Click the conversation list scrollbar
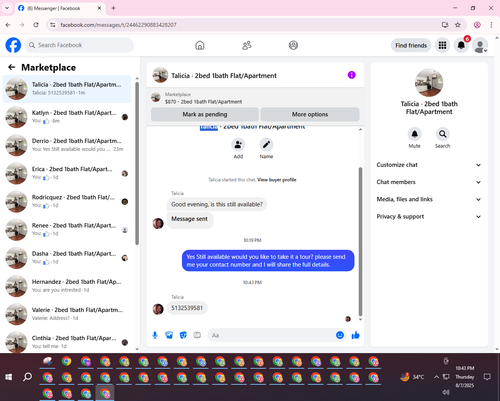The height and width of the screenshot is (401, 500). (137, 163)
